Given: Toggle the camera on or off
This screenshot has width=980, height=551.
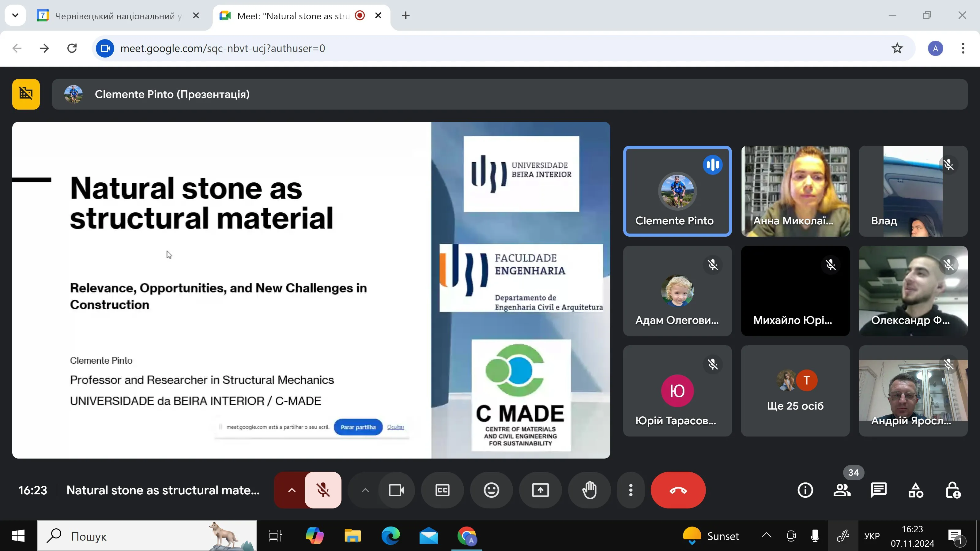Looking at the screenshot, I should point(396,490).
